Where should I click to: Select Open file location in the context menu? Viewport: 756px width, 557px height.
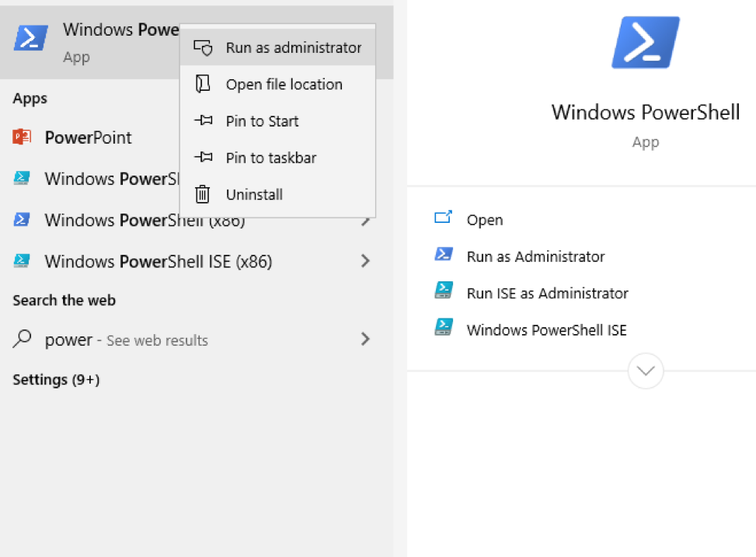coord(277,84)
